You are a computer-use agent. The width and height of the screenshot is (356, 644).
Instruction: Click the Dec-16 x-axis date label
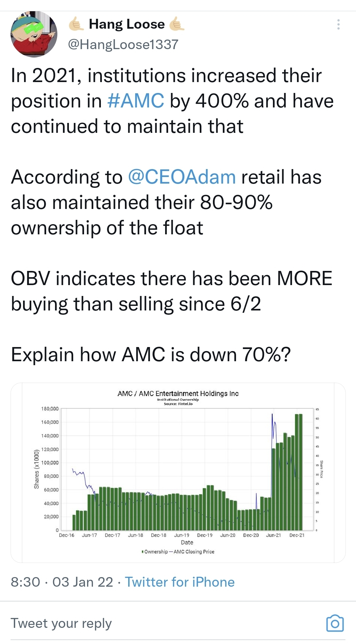(67, 535)
